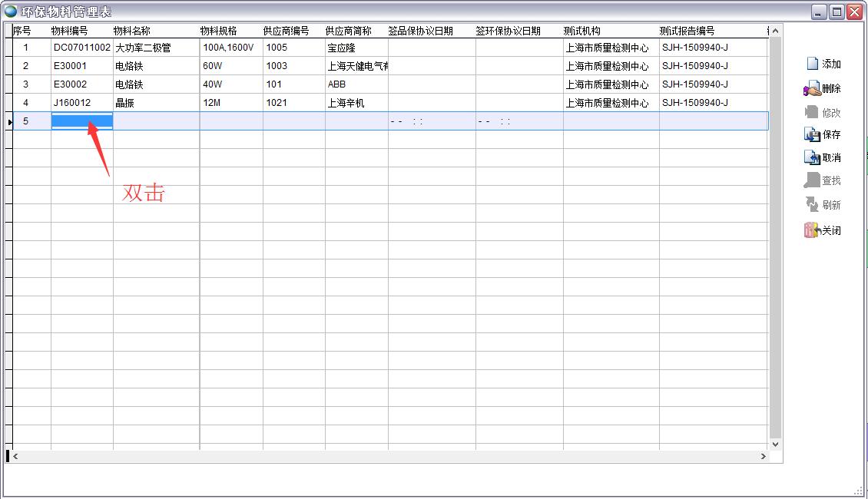The width and height of the screenshot is (868, 499).
Task: Select the highlighted empty 物料编号 cell in row 5
Action: pos(81,121)
